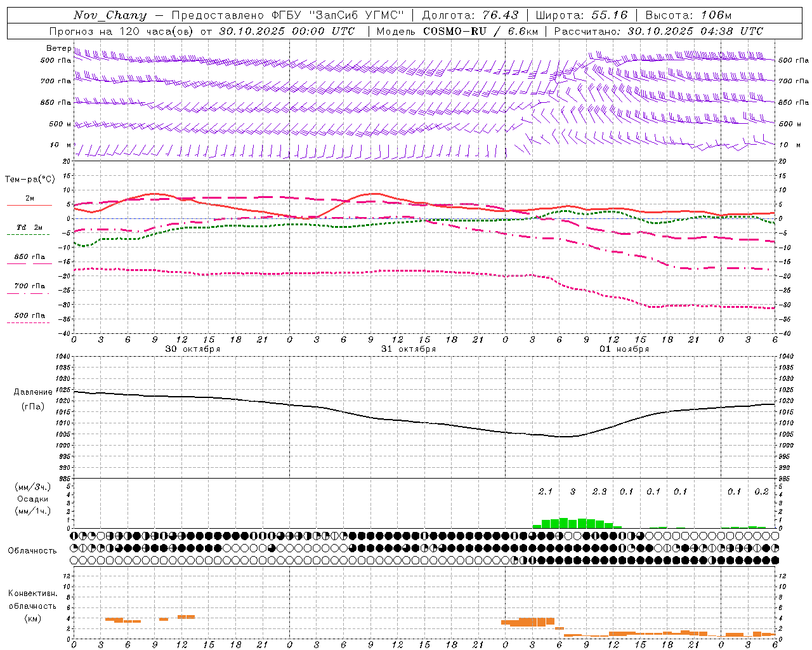Click the Прогноз на 120 часа(ов) text
The height and width of the screenshot is (650, 812).
click(123, 31)
